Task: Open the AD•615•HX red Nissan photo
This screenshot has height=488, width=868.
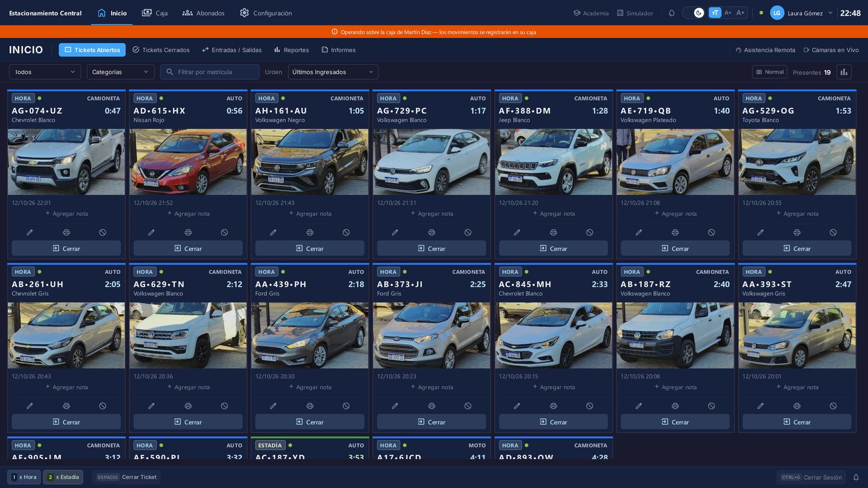Action: [188, 162]
